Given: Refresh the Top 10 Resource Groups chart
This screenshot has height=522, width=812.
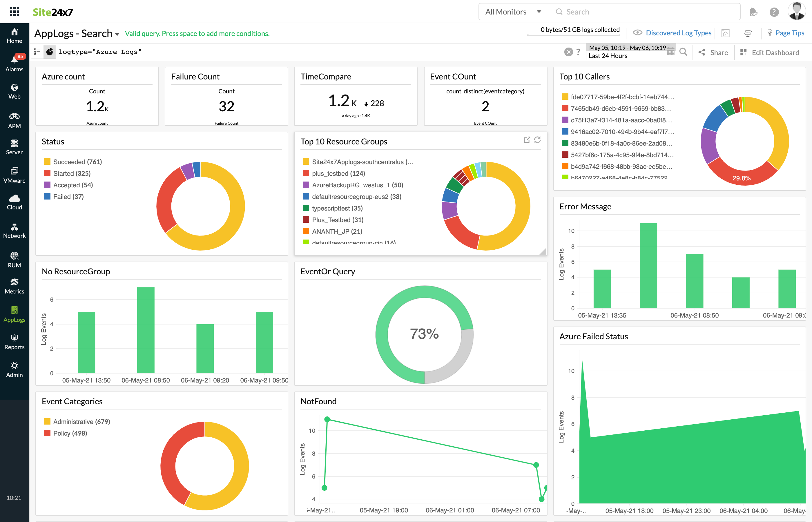Looking at the screenshot, I should 537,140.
